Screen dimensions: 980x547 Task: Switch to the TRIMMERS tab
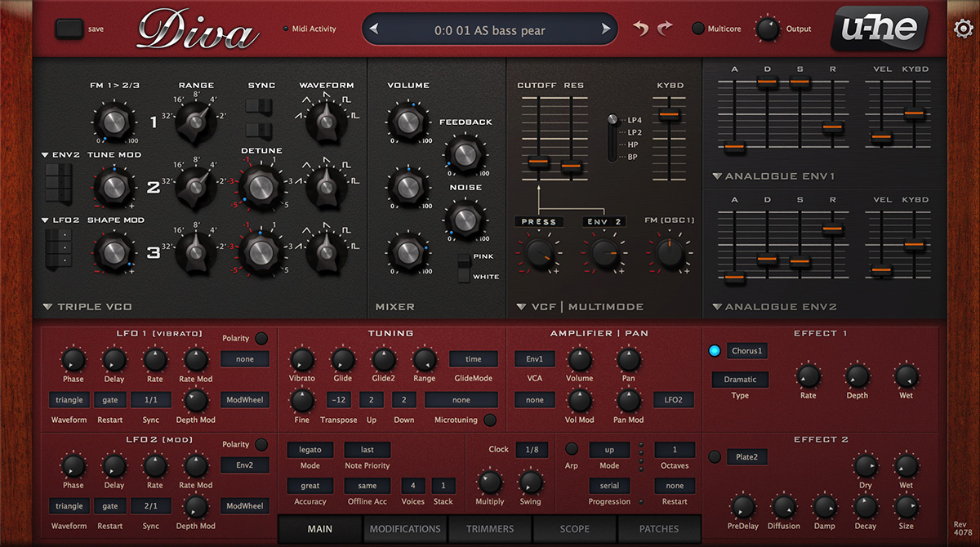(x=489, y=529)
